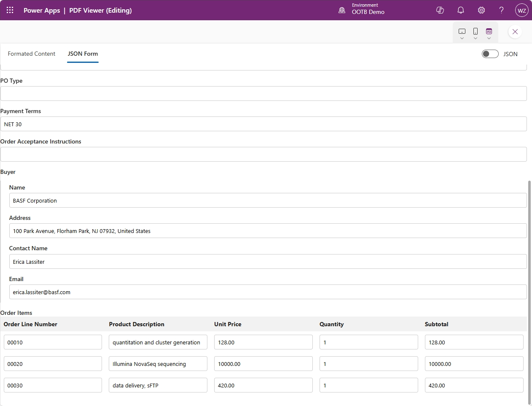The image size is (532, 406).
Task: Click the data delivery, sFTP description field
Action: [x=158, y=385]
